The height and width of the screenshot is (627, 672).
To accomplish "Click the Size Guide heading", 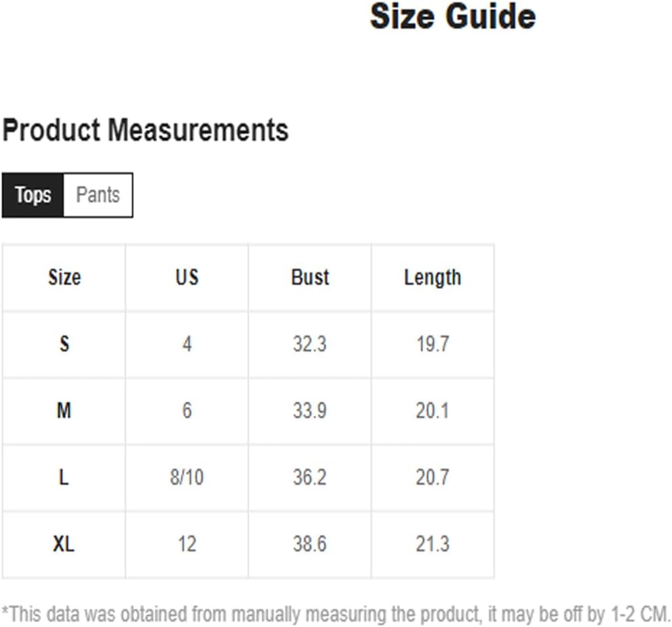I will [x=452, y=16].
